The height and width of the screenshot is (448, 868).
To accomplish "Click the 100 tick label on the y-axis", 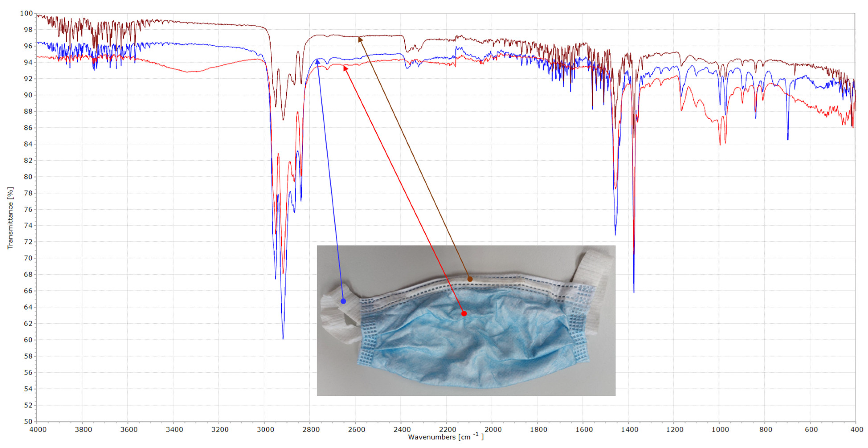I will [26, 14].
